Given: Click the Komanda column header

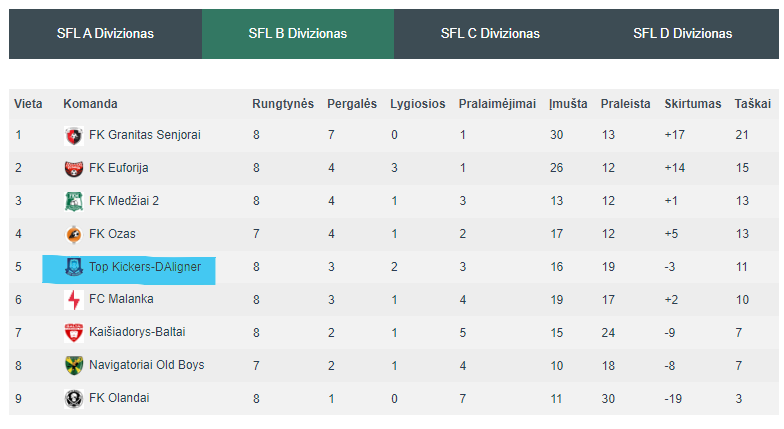Looking at the screenshot, I should pyautogui.click(x=90, y=104).
